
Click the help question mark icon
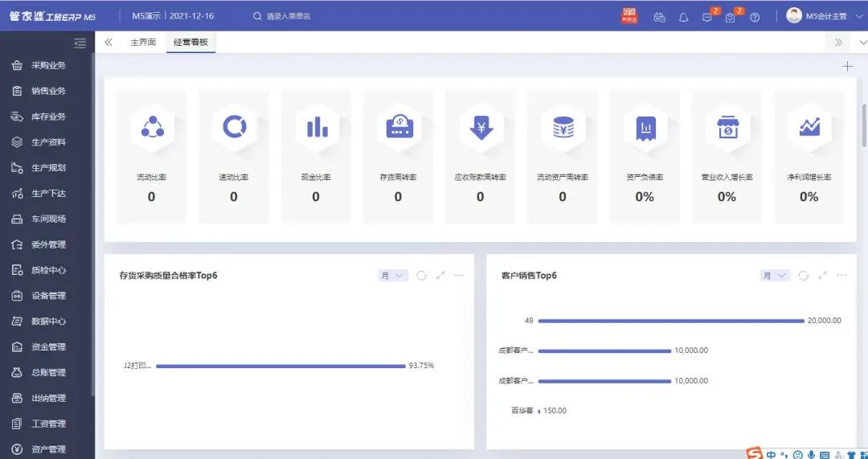tap(755, 17)
